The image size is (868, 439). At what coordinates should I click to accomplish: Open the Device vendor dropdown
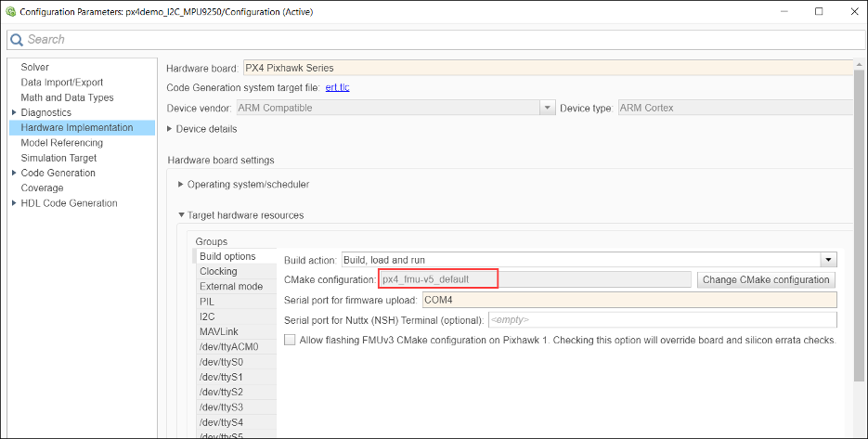(547, 109)
